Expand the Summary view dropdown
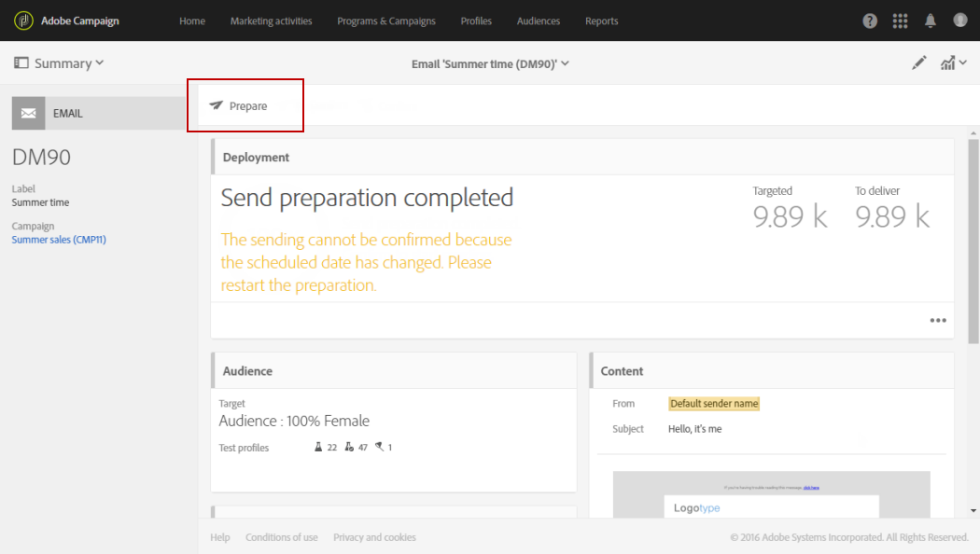The image size is (980, 554). (60, 63)
